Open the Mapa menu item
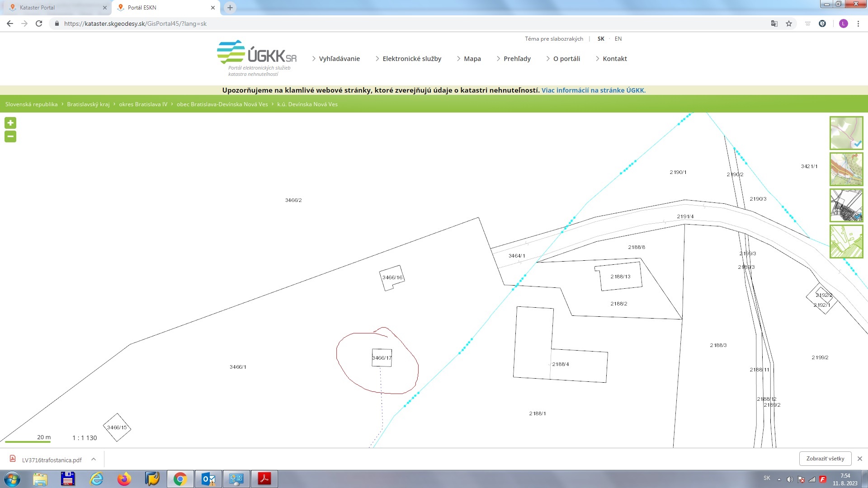The image size is (868, 488). (472, 59)
